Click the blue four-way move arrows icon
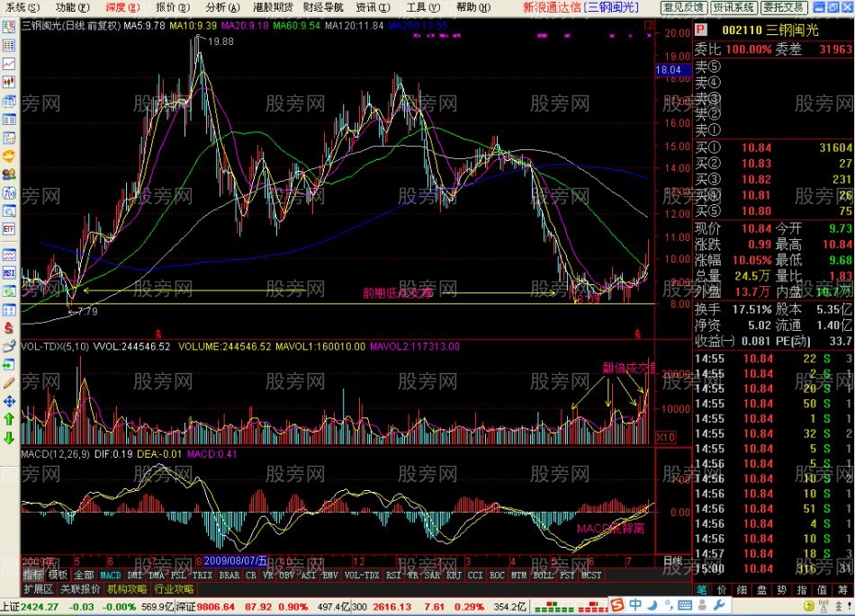The width and height of the screenshot is (855, 616). (x=9, y=401)
